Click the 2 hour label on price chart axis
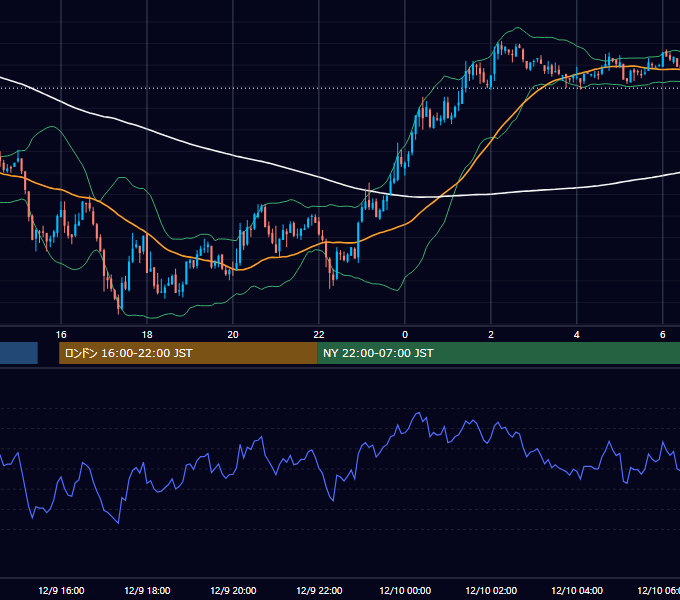The image size is (680, 600). tap(490, 334)
